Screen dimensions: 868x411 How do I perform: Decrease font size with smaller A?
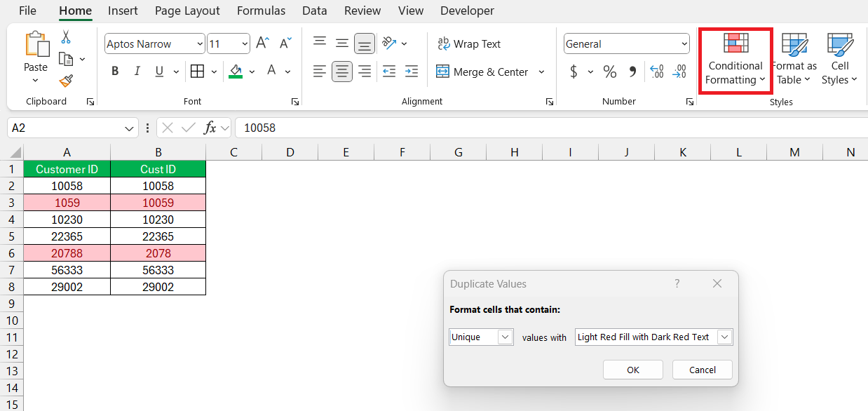pos(285,43)
